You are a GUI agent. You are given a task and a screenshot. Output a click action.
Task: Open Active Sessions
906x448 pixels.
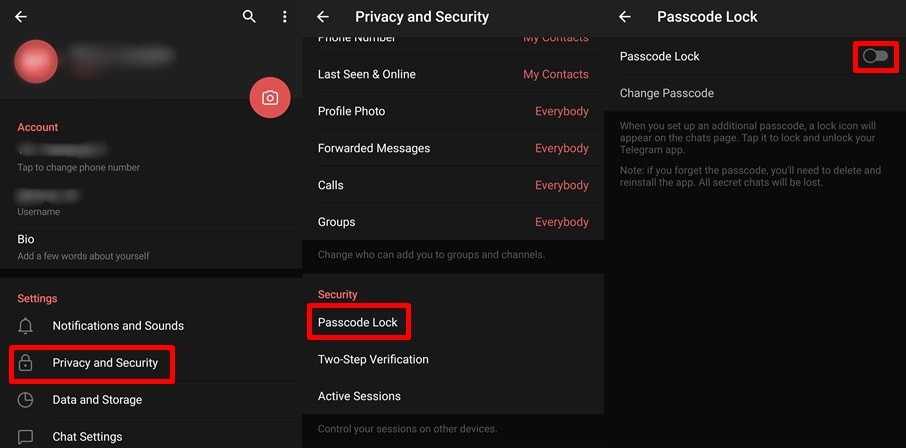[359, 396]
